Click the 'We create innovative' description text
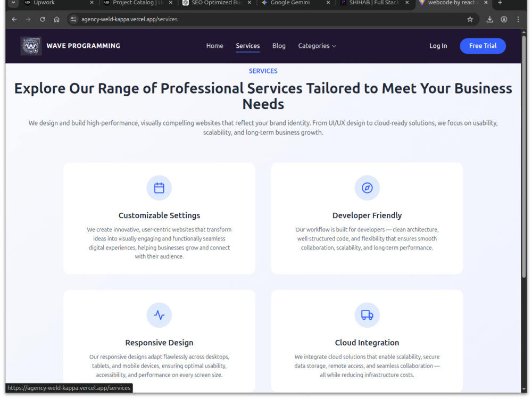 point(159,243)
